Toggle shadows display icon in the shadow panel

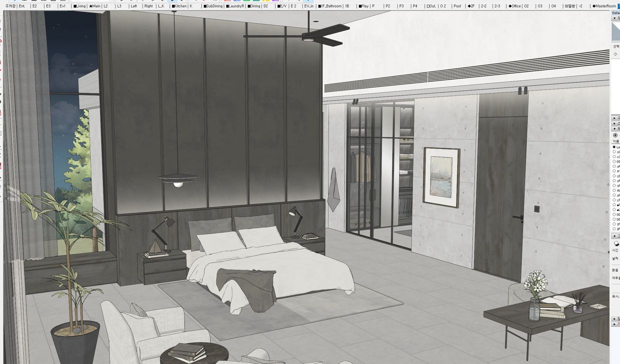point(616,243)
